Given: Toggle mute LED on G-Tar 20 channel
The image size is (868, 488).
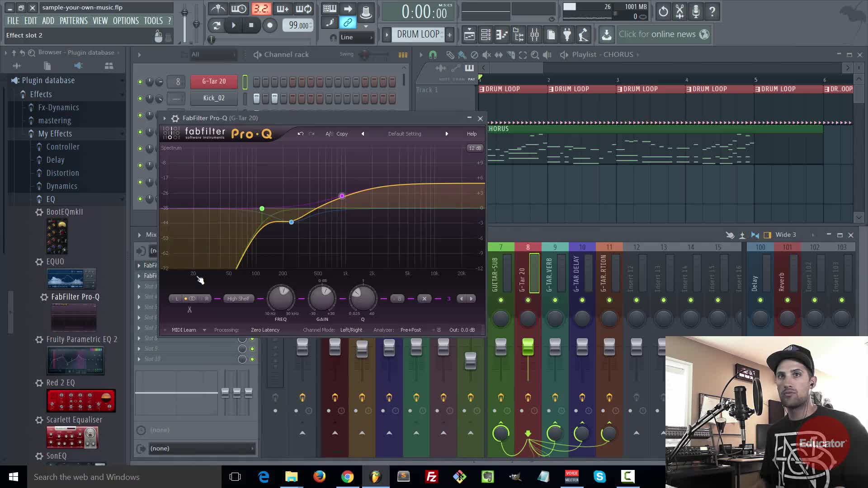Looking at the screenshot, I should [x=140, y=82].
